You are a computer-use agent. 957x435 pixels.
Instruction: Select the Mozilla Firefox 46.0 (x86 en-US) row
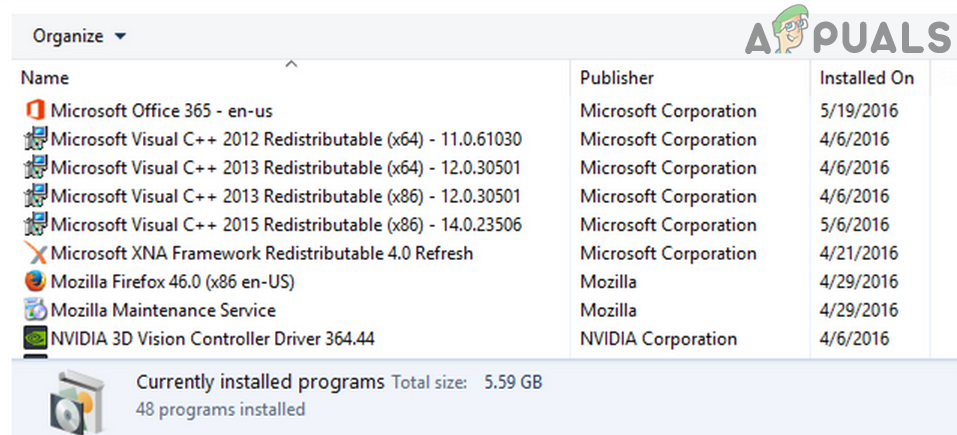pyautogui.click(x=172, y=282)
